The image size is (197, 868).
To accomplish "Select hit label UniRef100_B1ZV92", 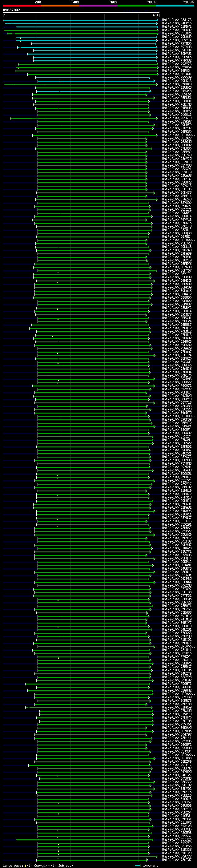I will coord(177,389).
